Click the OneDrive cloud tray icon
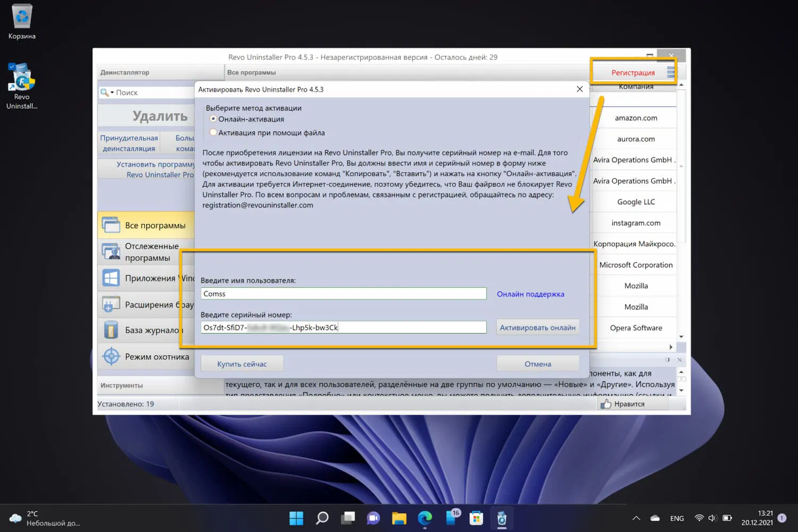Screen dimensions: 798x532 pyautogui.click(x=655, y=518)
